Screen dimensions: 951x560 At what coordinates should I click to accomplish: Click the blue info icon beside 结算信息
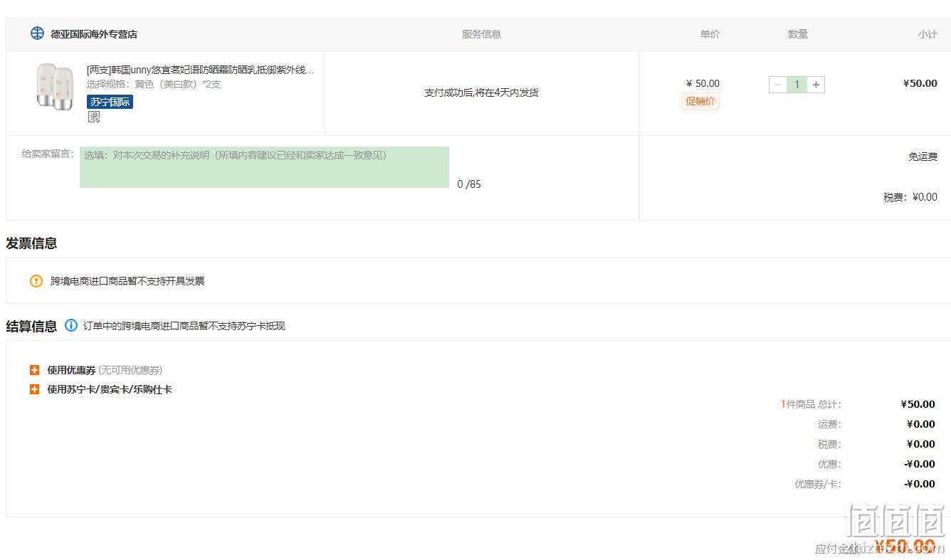coord(71,325)
